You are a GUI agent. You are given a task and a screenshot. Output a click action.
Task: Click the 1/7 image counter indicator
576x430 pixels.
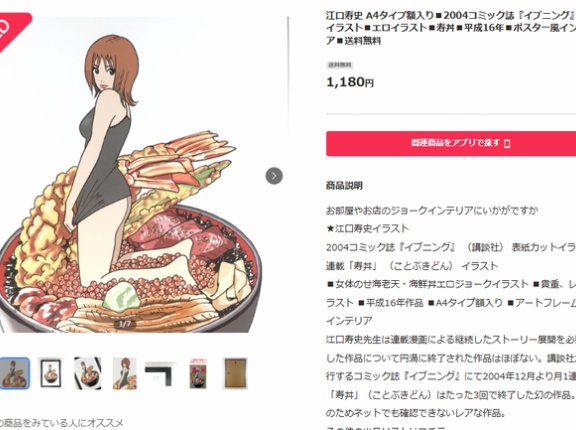[x=125, y=324]
